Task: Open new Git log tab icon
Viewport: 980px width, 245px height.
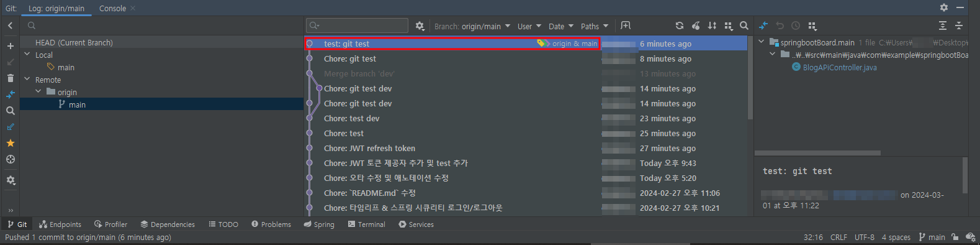Action: click(626, 25)
